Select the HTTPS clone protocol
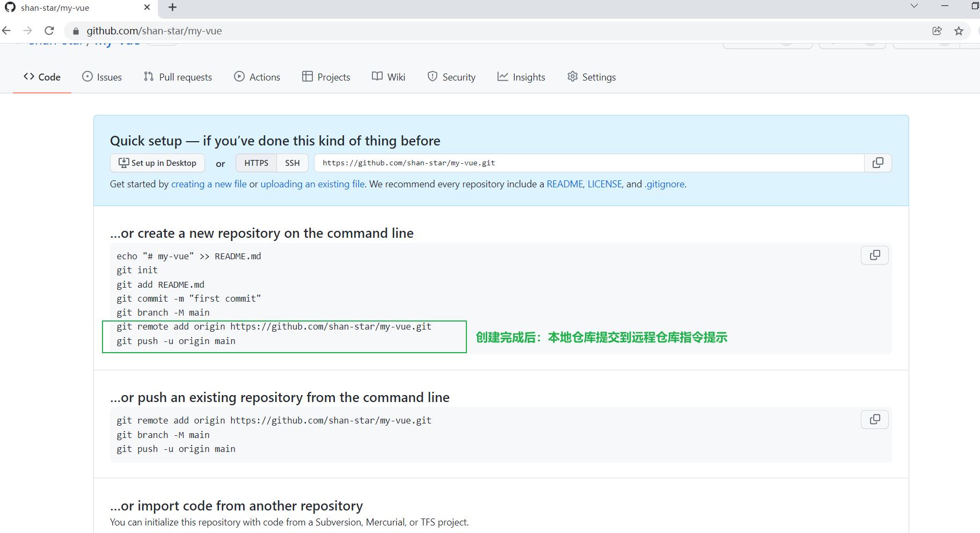Screen dimensions: 980x533 (x=256, y=163)
